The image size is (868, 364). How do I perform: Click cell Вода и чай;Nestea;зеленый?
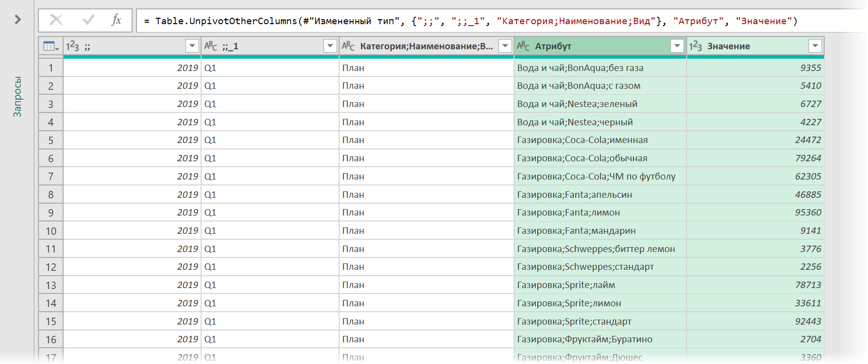[600, 104]
